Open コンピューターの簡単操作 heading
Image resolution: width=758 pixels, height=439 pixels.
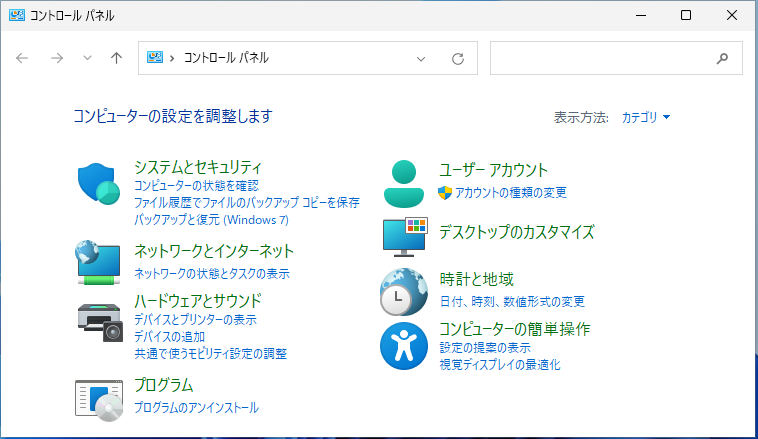pyautogui.click(x=514, y=329)
